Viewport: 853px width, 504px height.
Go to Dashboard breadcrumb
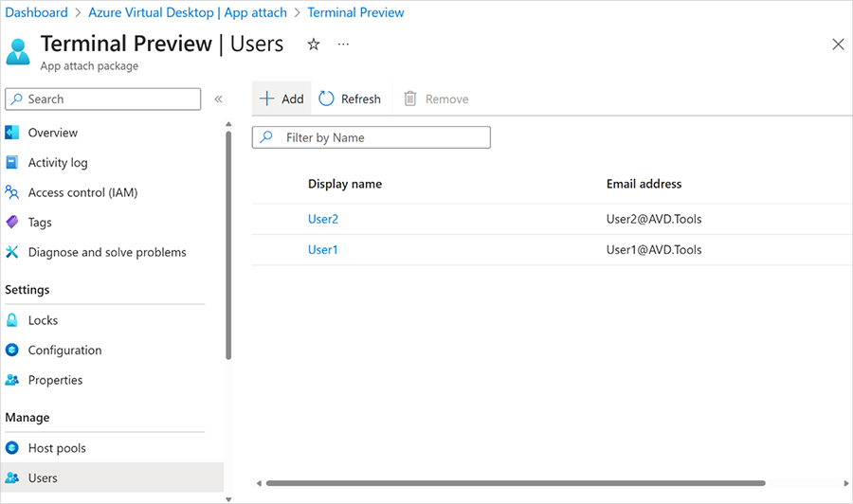point(36,12)
